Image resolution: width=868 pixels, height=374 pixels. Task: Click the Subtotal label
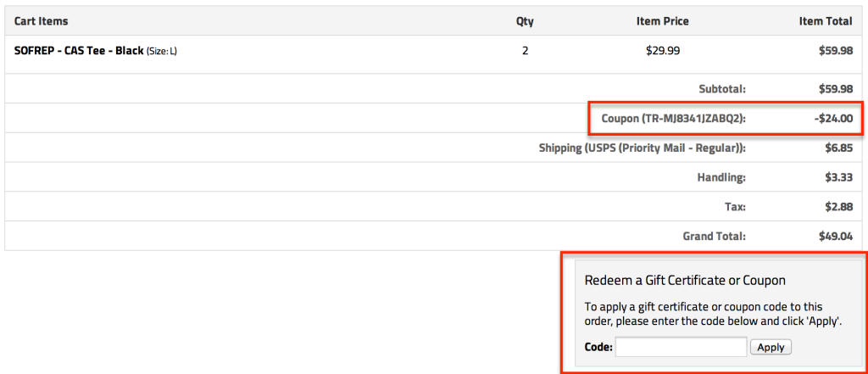pos(721,88)
